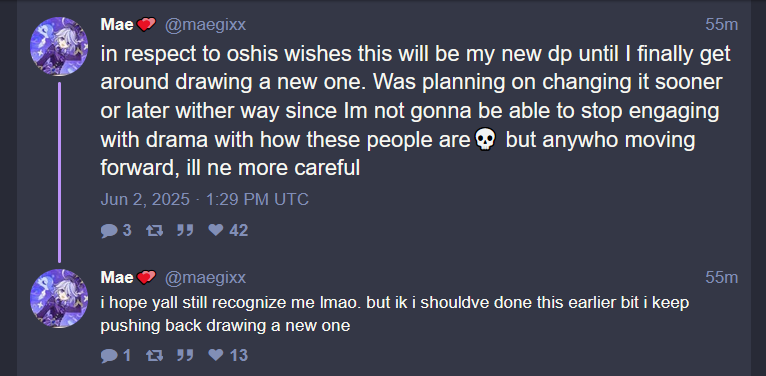766x376 pixels.
Task: Open the 55m timestamp on the second tweet
Action: click(721, 277)
